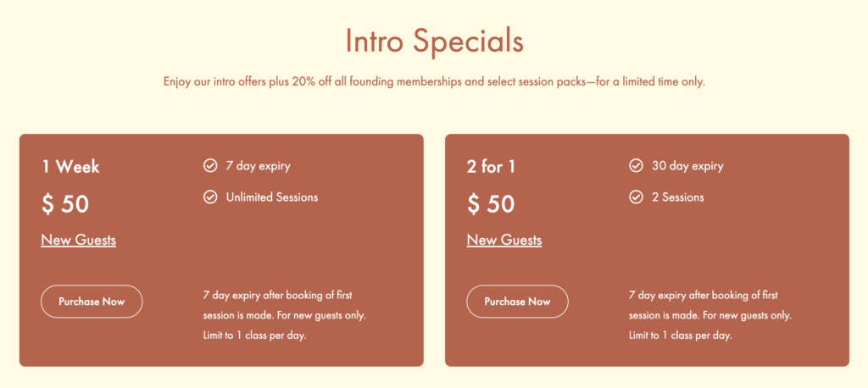The width and height of the screenshot is (868, 388).
Task: Follow the New Guests link under 2 for 1
Action: [x=504, y=241]
